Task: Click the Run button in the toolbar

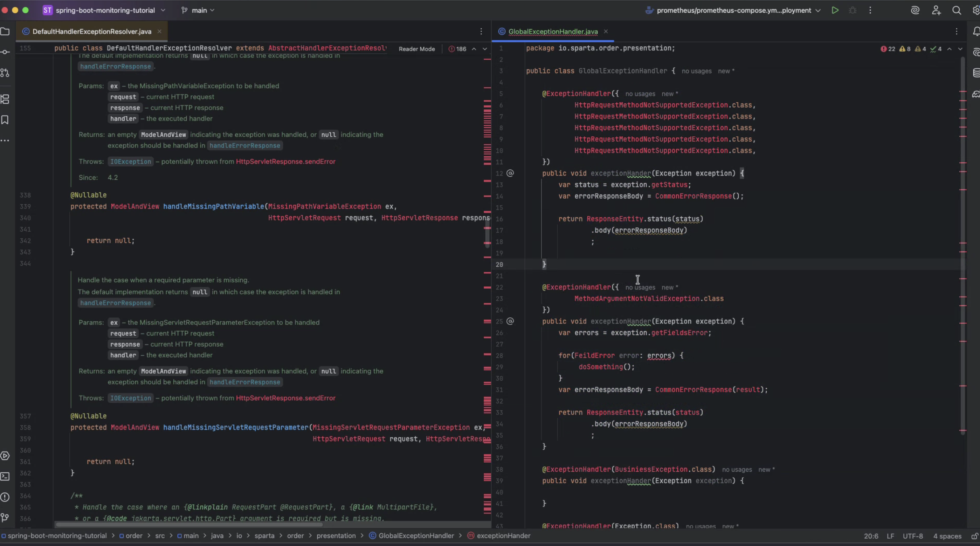Action: coord(835,10)
